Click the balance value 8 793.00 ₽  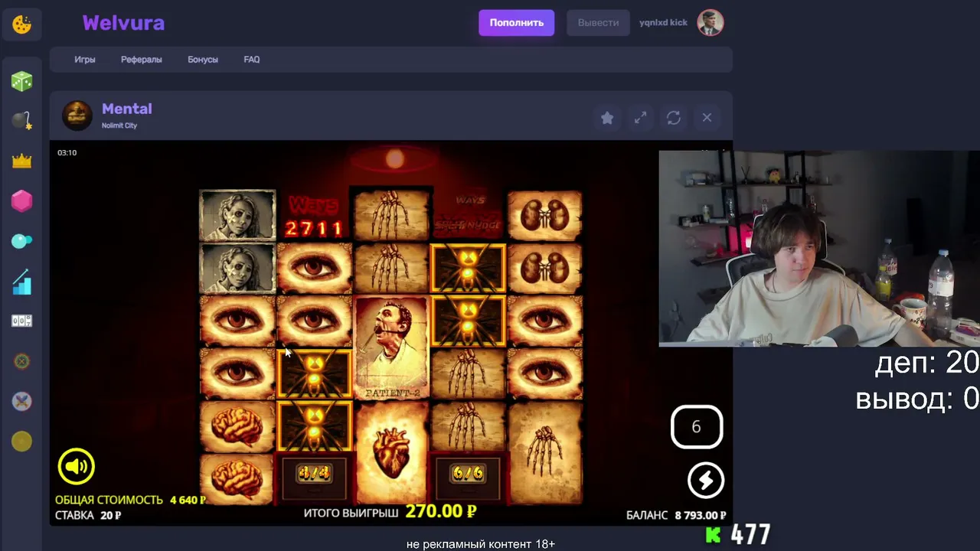701,516
